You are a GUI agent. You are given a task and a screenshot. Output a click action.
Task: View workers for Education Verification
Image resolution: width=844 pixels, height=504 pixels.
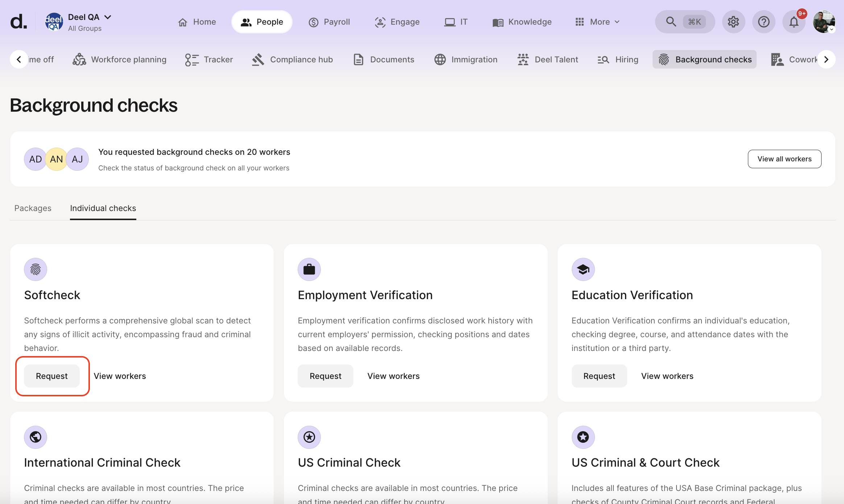point(667,376)
